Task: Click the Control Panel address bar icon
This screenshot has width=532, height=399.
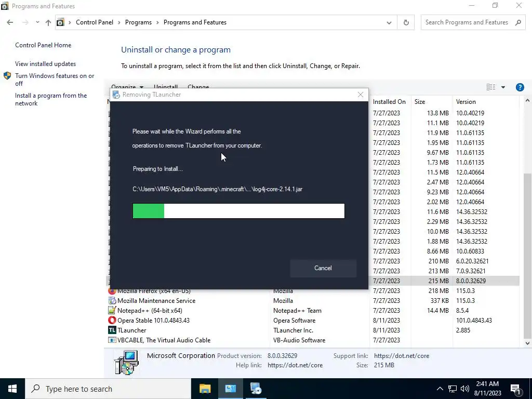Action: coord(60,22)
